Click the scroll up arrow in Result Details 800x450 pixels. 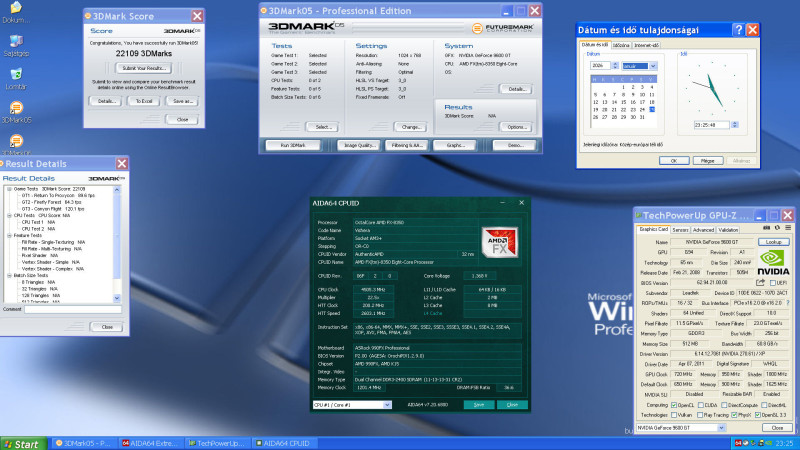tap(117, 190)
